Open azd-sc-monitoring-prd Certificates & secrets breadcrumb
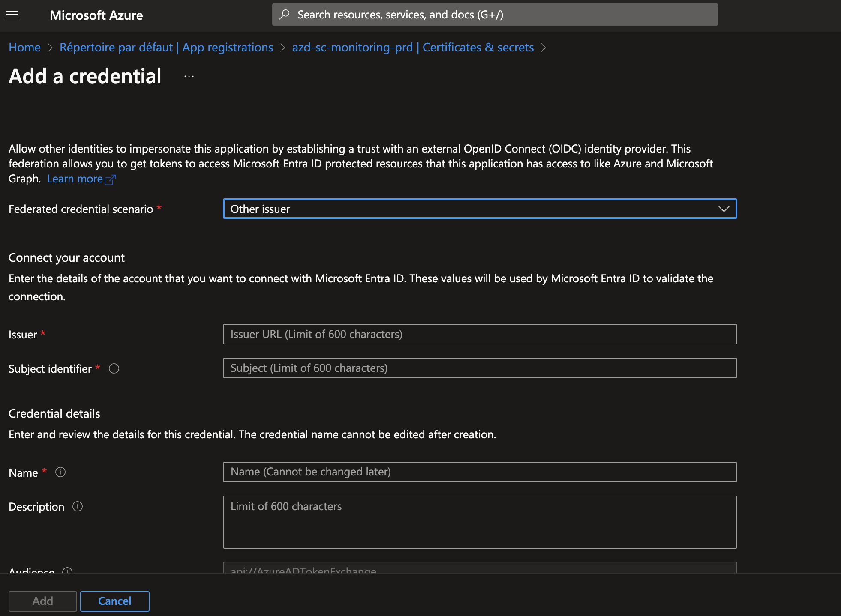The image size is (841, 616). coord(413,47)
